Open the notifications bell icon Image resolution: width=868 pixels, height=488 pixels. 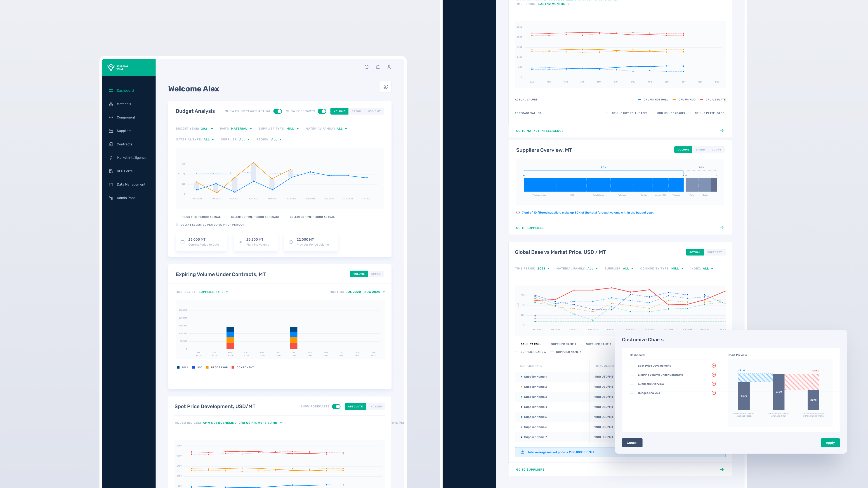pyautogui.click(x=378, y=67)
